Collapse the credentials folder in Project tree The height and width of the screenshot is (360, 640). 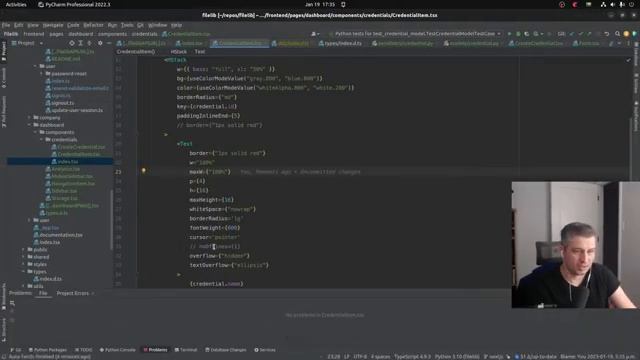click(42, 140)
